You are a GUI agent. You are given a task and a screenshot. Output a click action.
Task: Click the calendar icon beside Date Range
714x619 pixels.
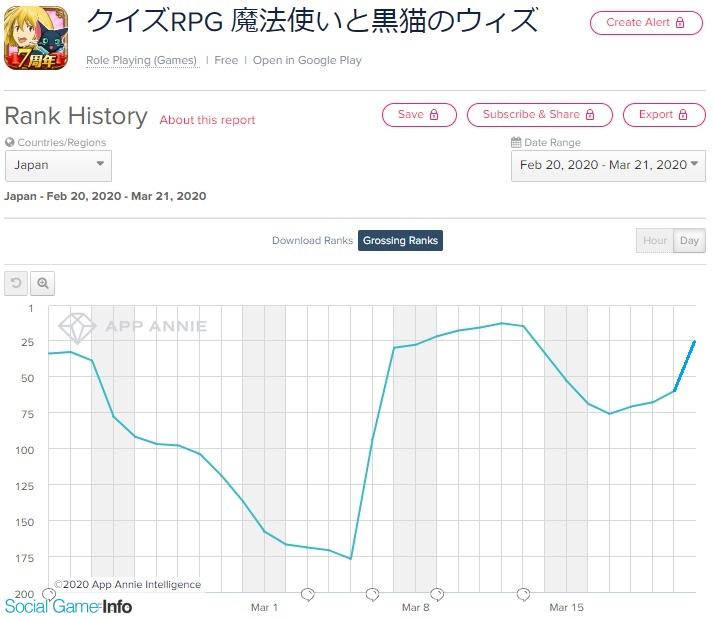coord(516,142)
